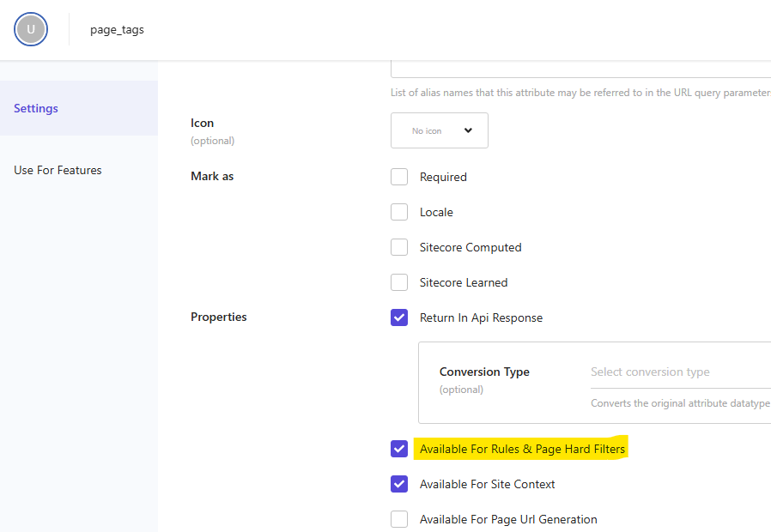The width and height of the screenshot is (771, 532).
Task: Click the alias names input field
Action: pyautogui.click(x=580, y=70)
